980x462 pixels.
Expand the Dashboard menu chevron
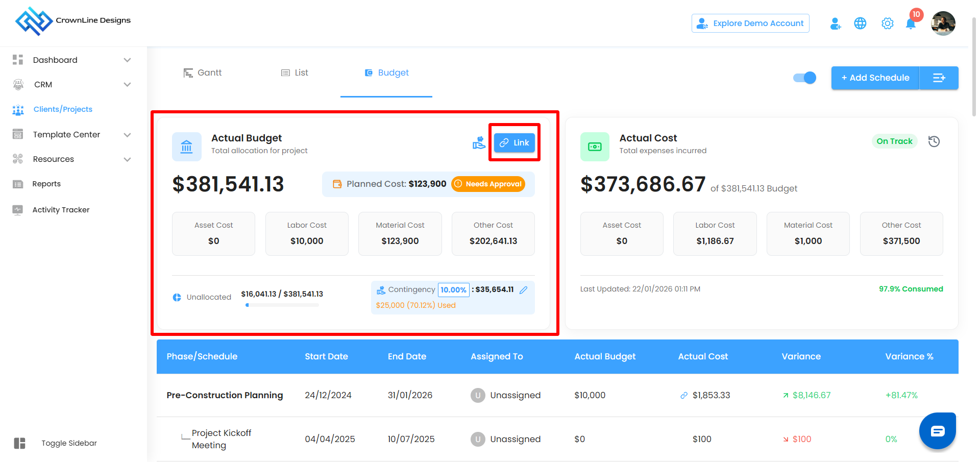128,60
